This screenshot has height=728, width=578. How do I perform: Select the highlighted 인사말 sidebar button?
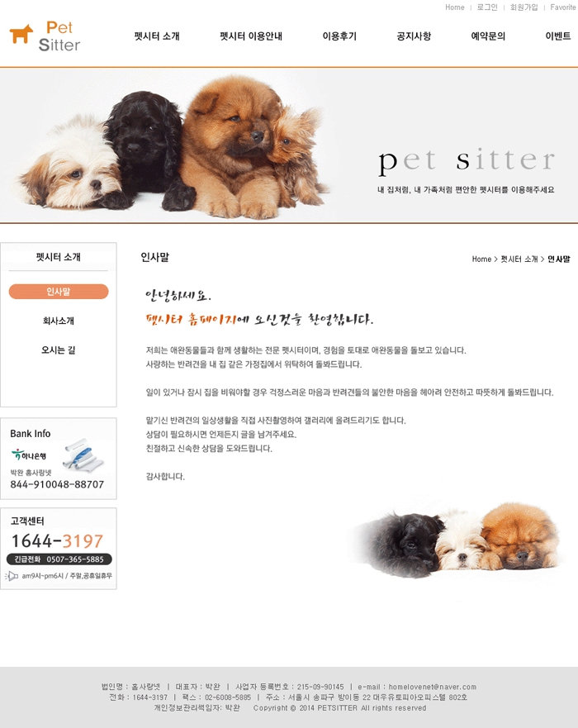59,292
